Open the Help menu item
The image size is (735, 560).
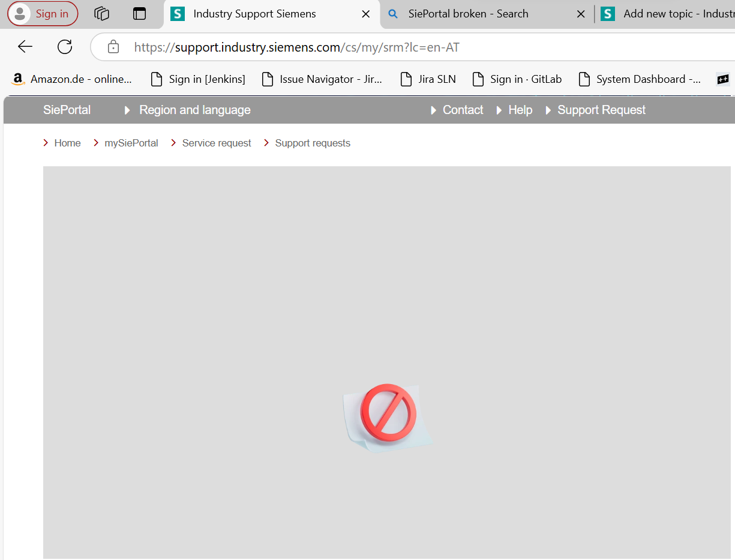coord(520,110)
